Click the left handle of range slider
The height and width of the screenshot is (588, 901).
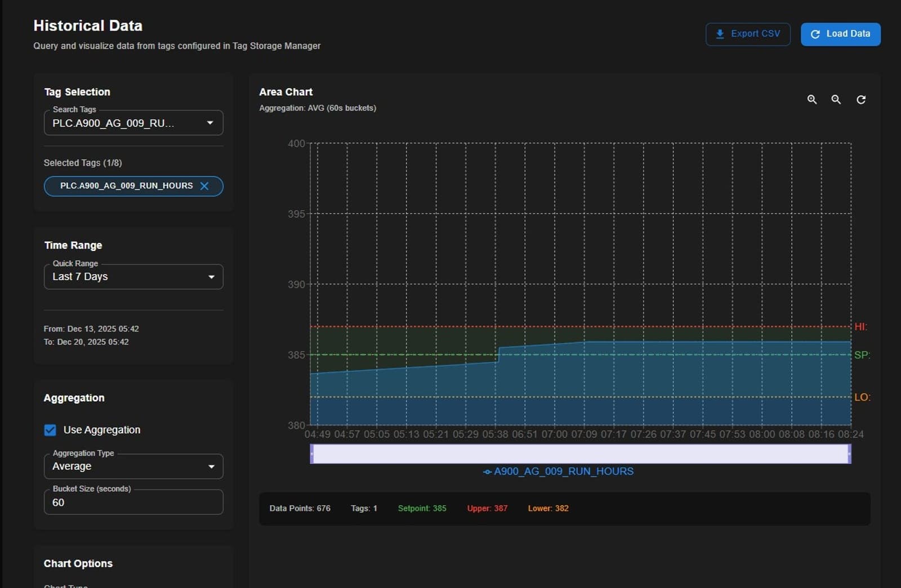tap(311, 454)
